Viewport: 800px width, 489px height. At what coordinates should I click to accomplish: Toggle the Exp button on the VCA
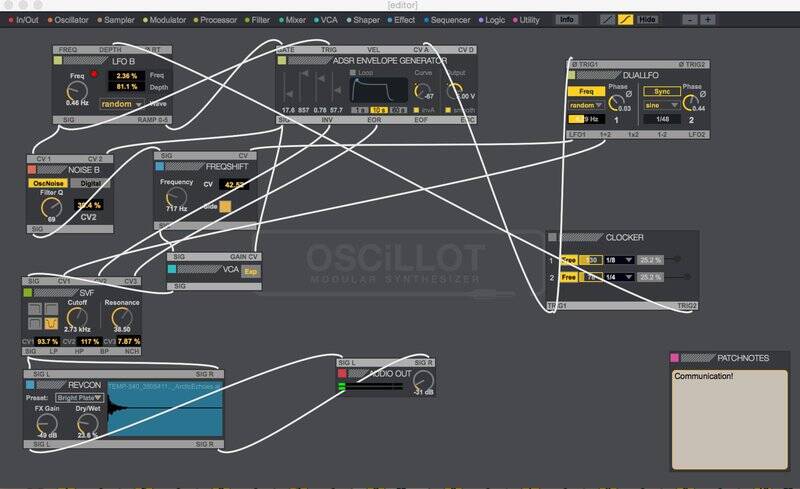click(x=250, y=271)
